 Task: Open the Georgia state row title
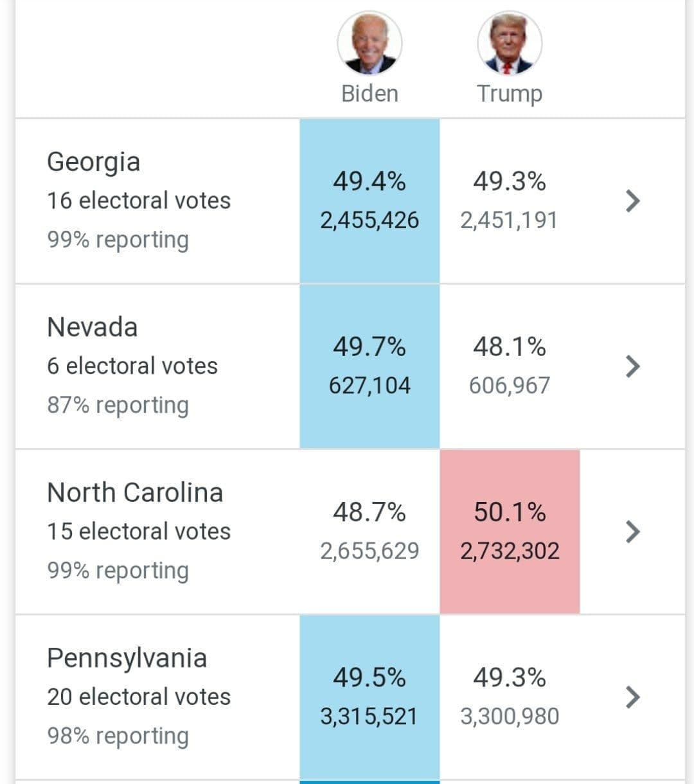click(93, 162)
